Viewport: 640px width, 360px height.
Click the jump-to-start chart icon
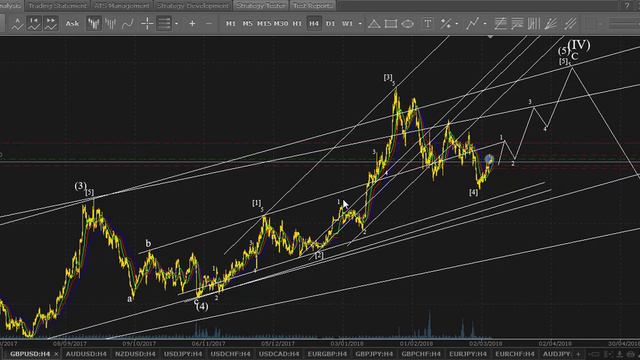(x=34, y=24)
